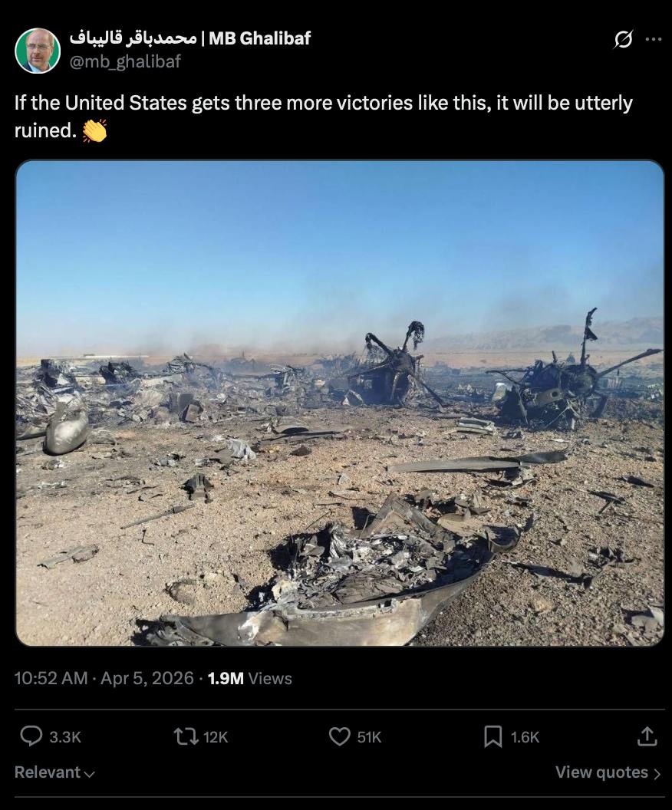Click the View quotes chevron arrow
Viewport: 672px width, 810px height.
pyautogui.click(x=657, y=773)
